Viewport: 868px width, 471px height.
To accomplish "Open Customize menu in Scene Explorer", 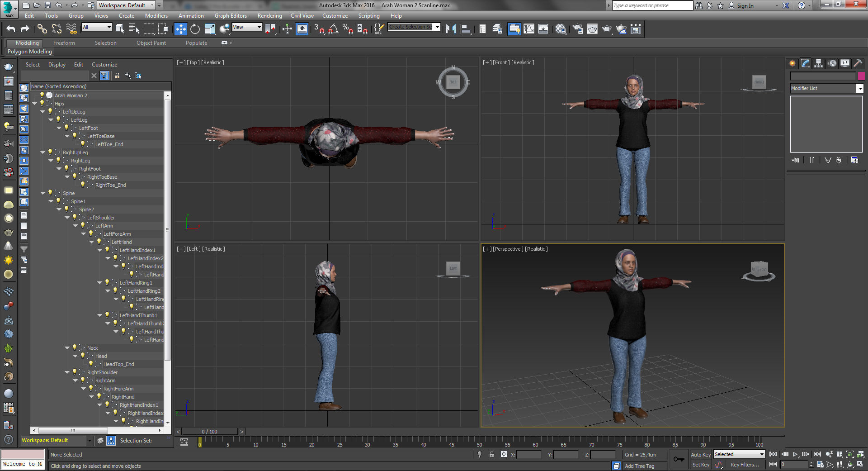I will click(x=104, y=65).
